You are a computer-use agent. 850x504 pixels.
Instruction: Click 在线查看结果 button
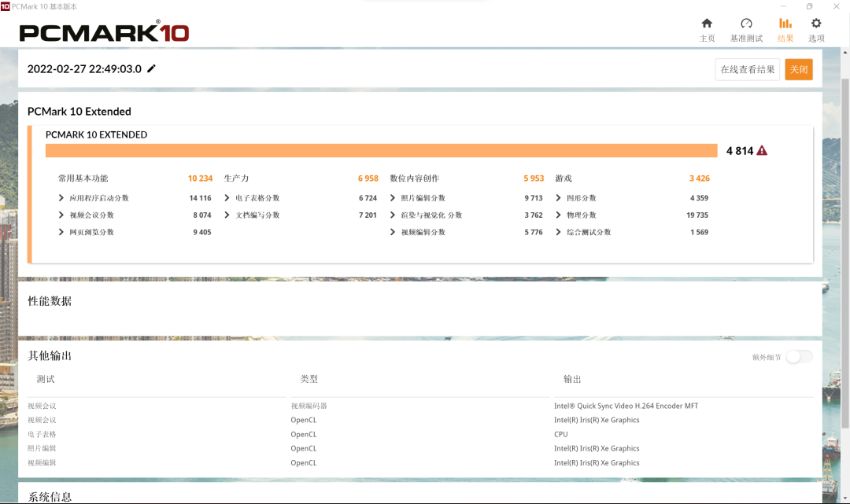click(x=748, y=69)
